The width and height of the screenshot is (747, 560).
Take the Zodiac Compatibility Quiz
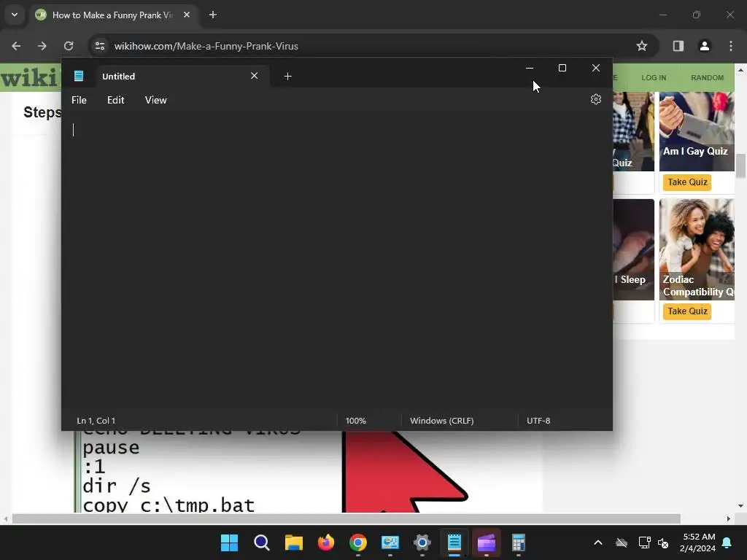pyautogui.click(x=687, y=311)
